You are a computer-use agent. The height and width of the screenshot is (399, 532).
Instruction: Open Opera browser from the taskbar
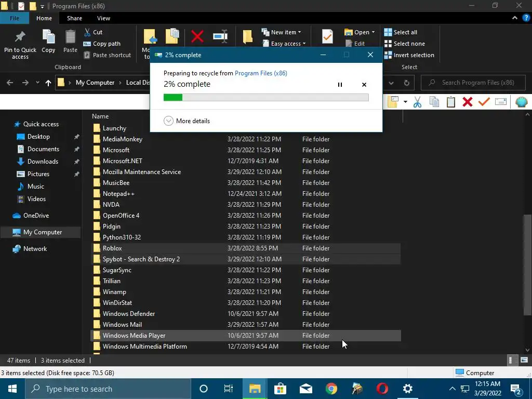point(382,389)
